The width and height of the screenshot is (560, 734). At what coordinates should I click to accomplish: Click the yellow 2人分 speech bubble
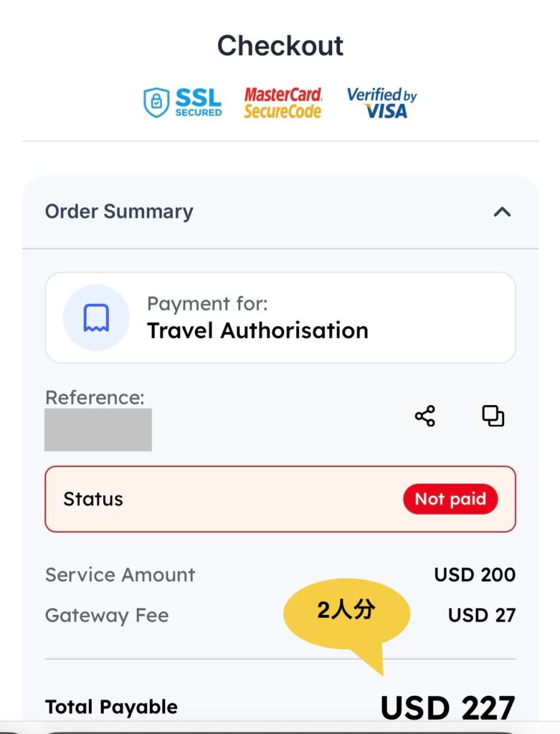[x=346, y=611]
